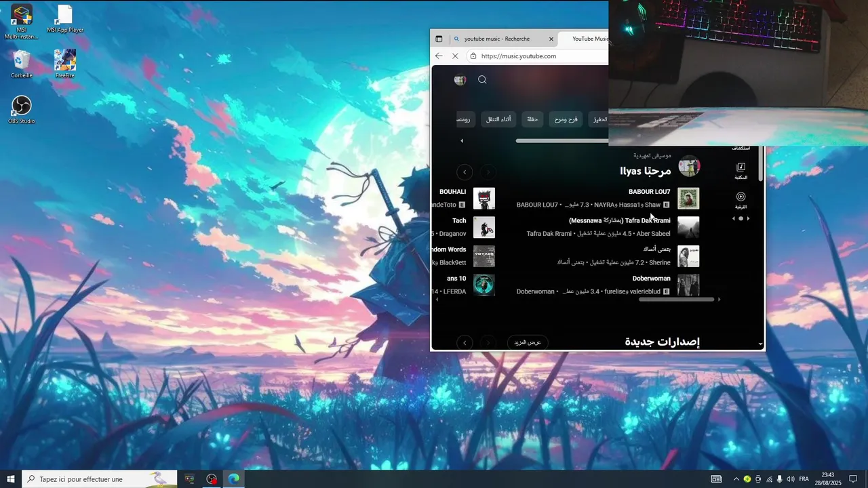Stop page loading with the X button

pyautogui.click(x=455, y=56)
